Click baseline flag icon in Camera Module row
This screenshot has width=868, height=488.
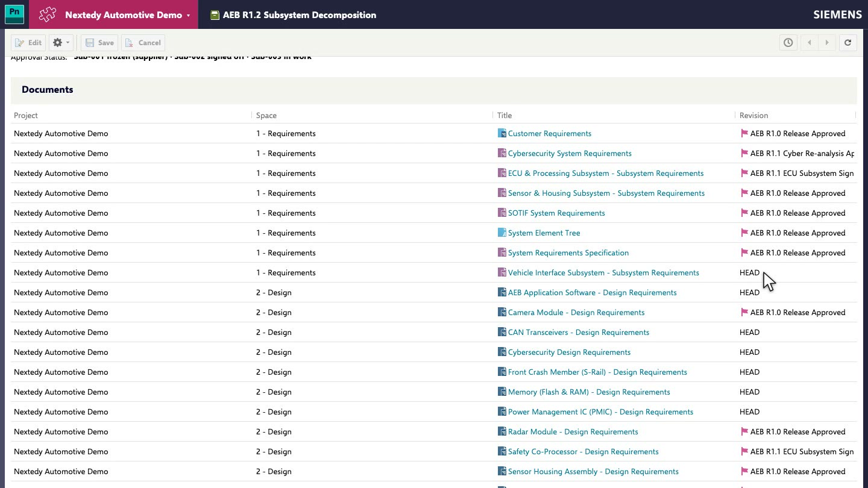tap(744, 313)
